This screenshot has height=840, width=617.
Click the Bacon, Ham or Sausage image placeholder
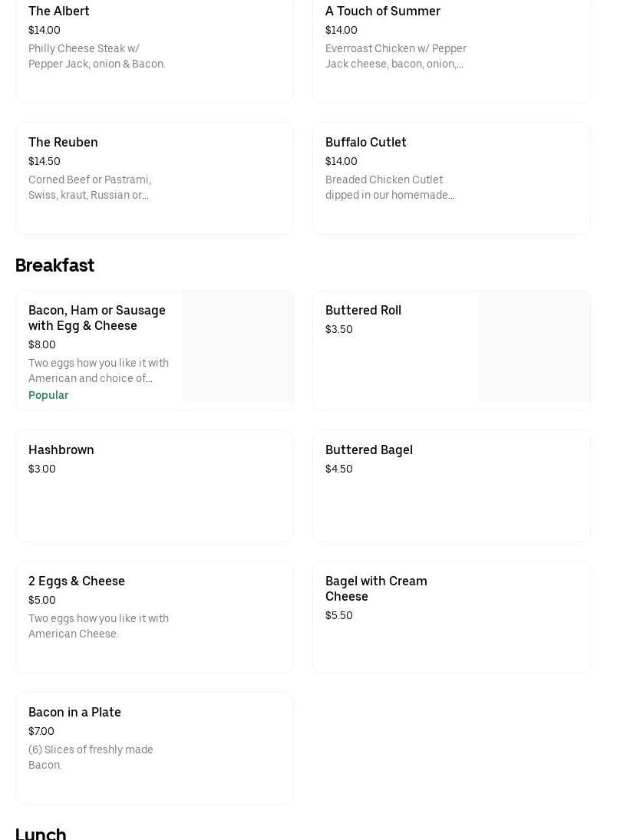[x=237, y=346]
